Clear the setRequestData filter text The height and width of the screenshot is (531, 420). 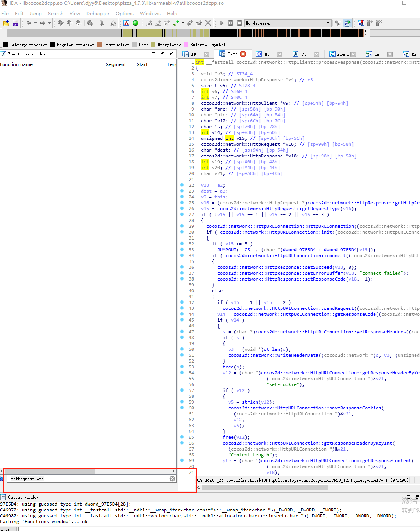(172, 479)
